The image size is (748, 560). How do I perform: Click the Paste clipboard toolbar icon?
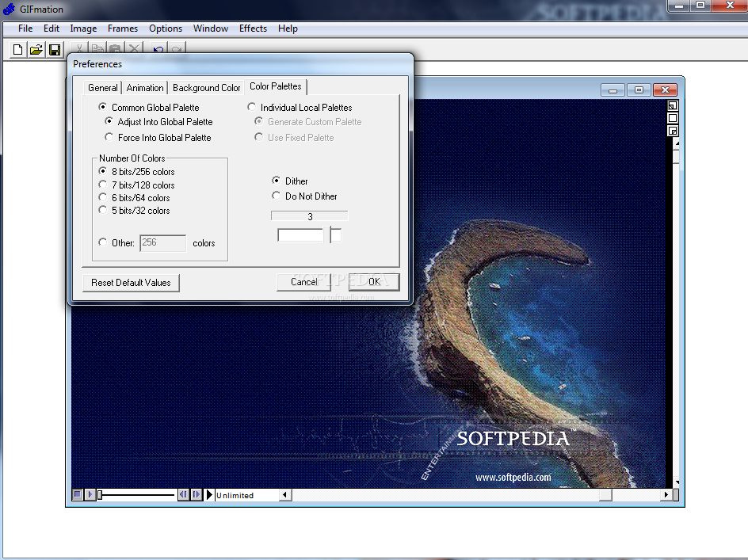pyautogui.click(x=116, y=48)
